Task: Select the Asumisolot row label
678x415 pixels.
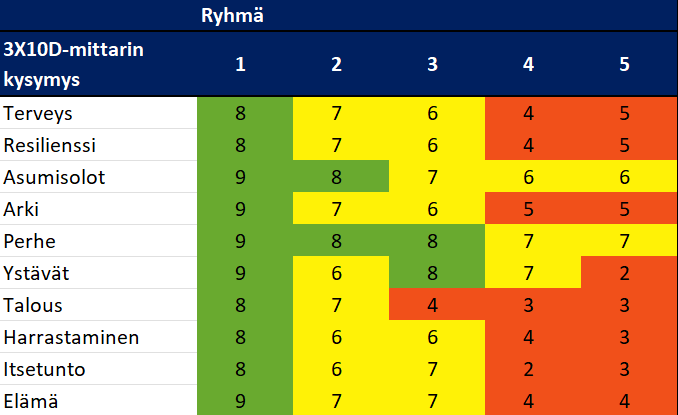Action: tap(55, 177)
